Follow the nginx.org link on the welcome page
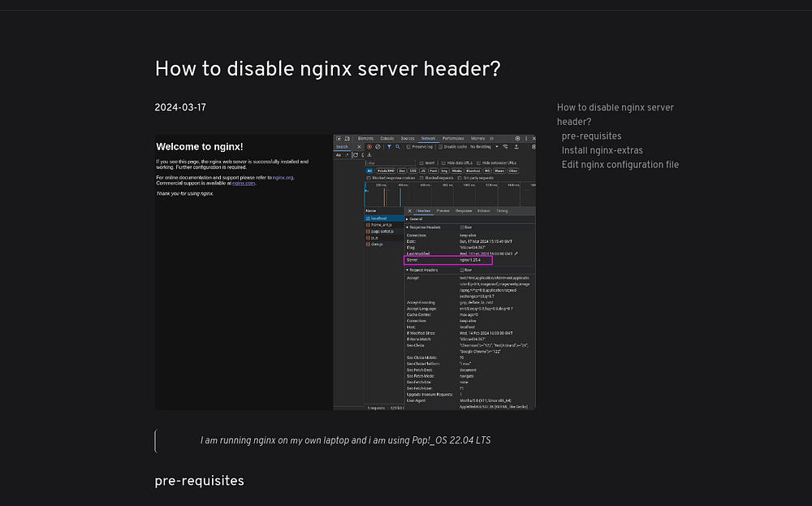812x506 pixels. [283, 178]
